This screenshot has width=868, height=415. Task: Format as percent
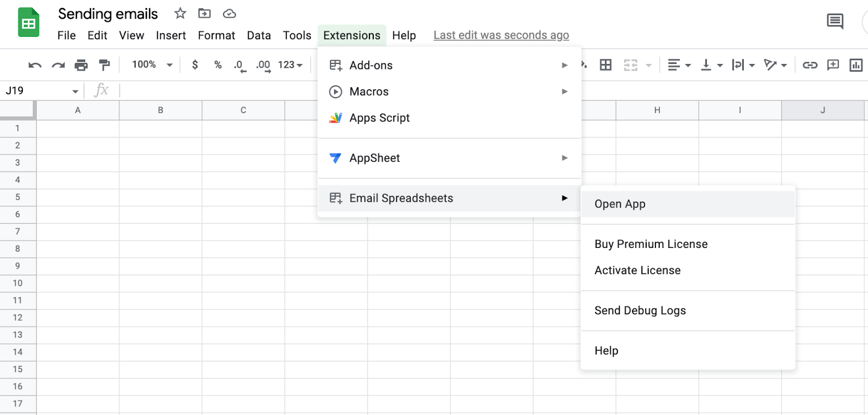pos(218,65)
